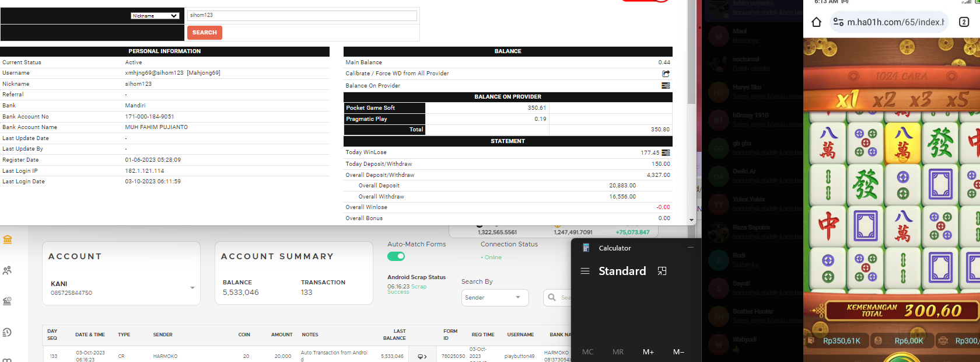Click the red 中 mahjong tile
Image resolution: width=980 pixels, height=362 pixels.
point(828,225)
